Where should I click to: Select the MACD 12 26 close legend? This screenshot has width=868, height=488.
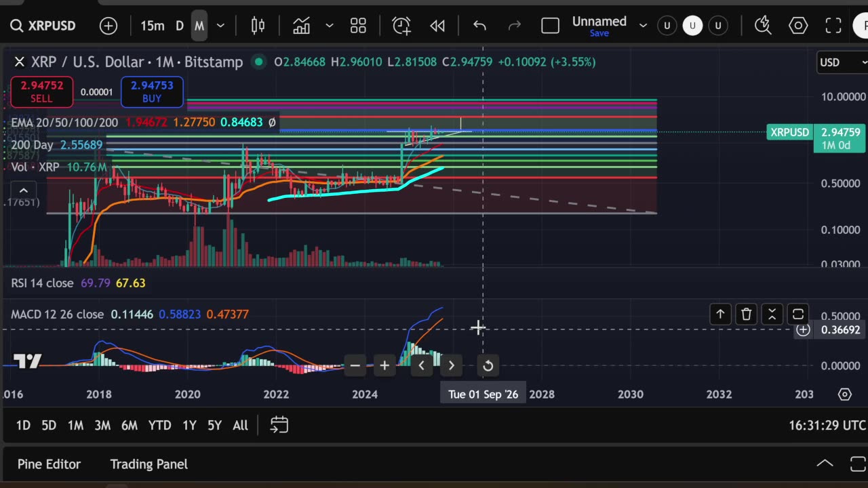point(58,314)
